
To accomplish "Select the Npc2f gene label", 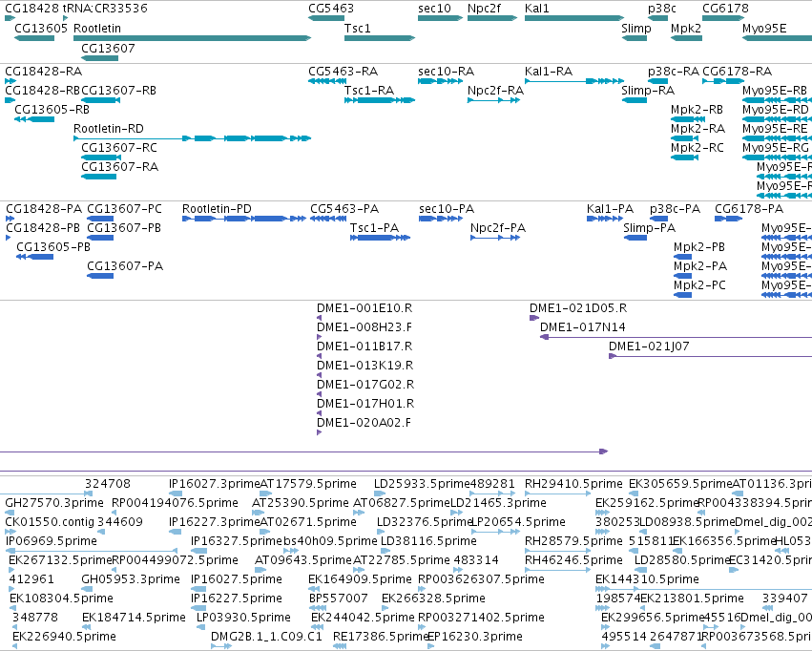I will pos(484,9).
